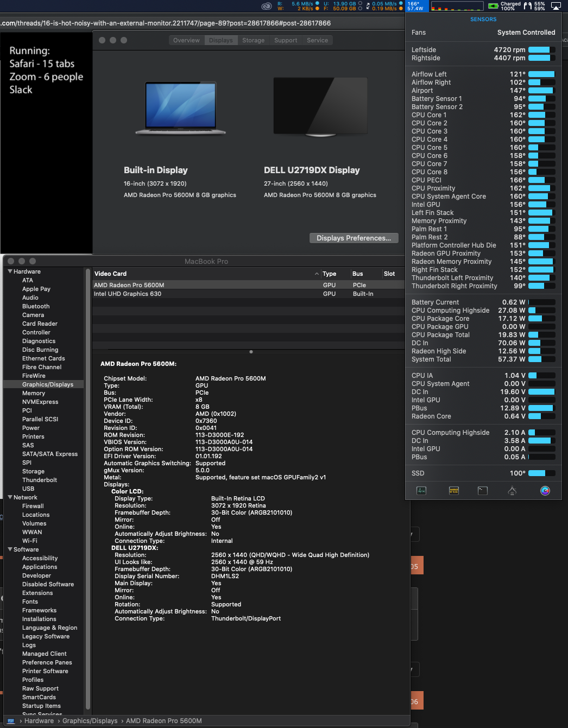The height and width of the screenshot is (728, 568).
Task: Click the SENSORS panel header
Action: (483, 20)
